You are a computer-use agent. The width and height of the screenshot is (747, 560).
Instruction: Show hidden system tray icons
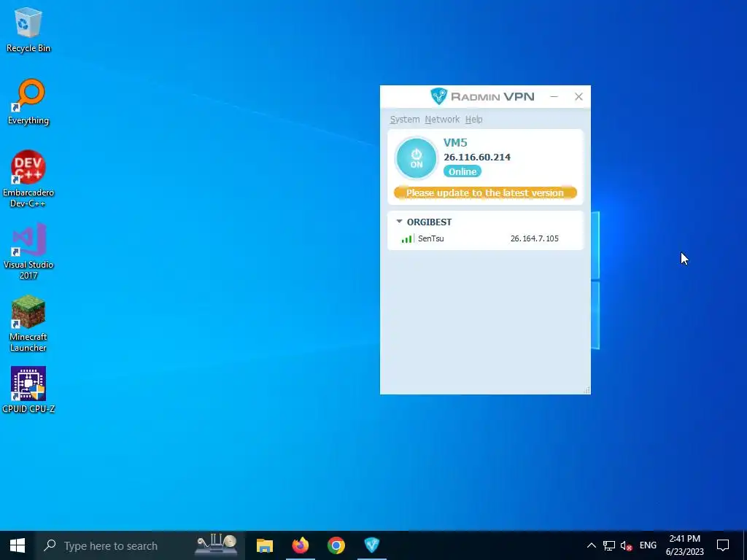pyautogui.click(x=591, y=545)
